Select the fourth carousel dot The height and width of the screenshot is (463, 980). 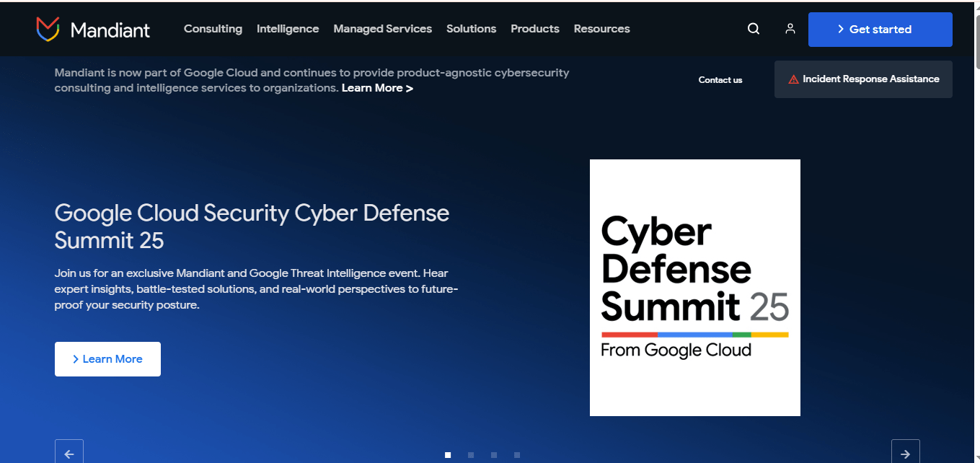(517, 455)
